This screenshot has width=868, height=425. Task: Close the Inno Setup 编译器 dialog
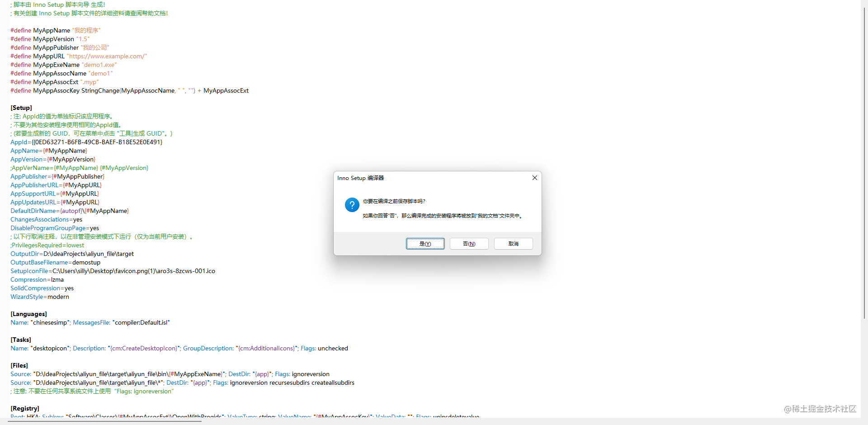pos(534,178)
